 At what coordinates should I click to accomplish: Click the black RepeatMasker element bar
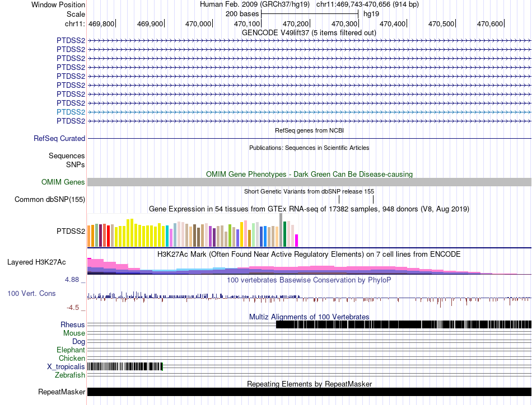tap(310, 392)
